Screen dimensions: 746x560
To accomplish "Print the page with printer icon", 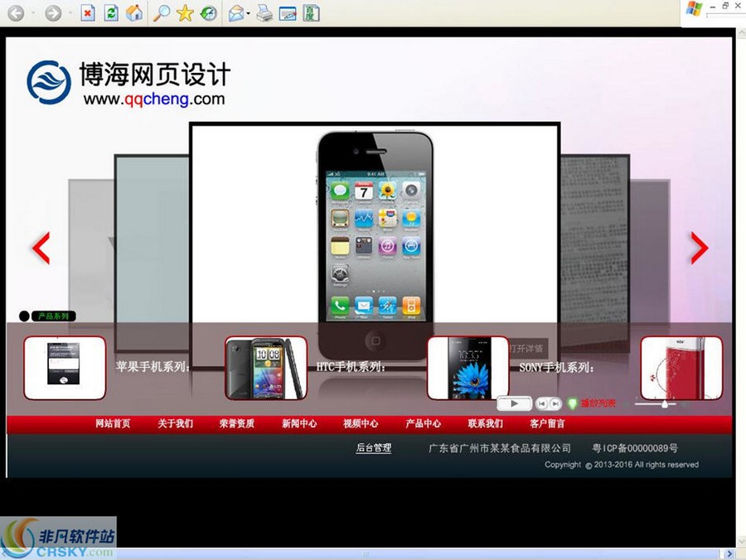I will pyautogui.click(x=264, y=13).
